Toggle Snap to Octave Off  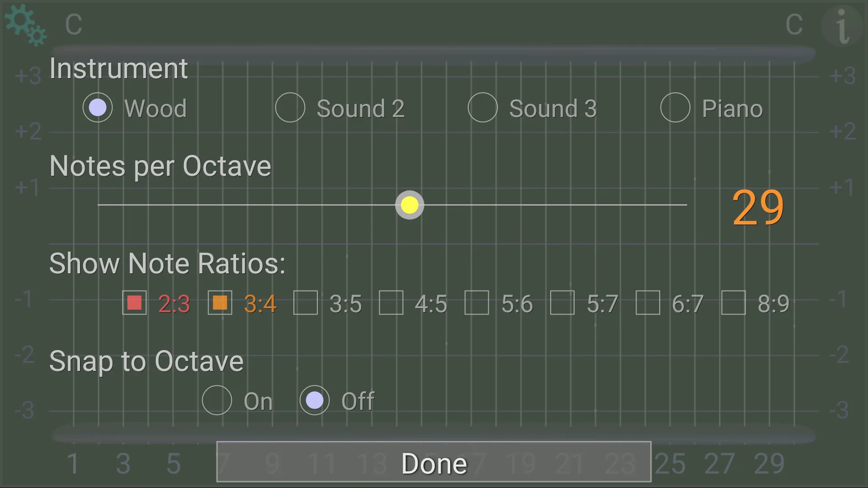[x=314, y=400]
